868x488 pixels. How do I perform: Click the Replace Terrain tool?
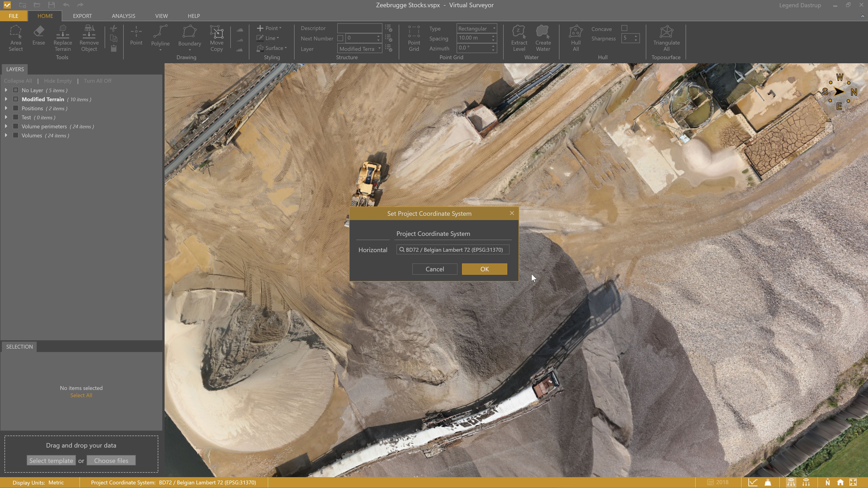coord(63,38)
